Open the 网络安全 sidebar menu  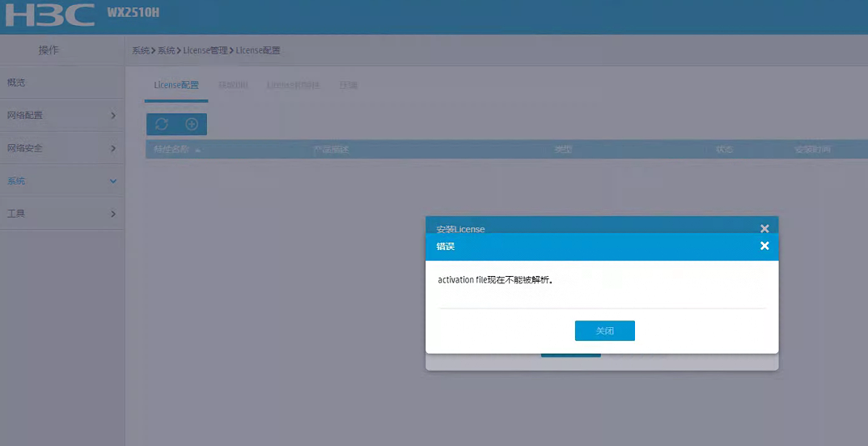tap(62, 148)
